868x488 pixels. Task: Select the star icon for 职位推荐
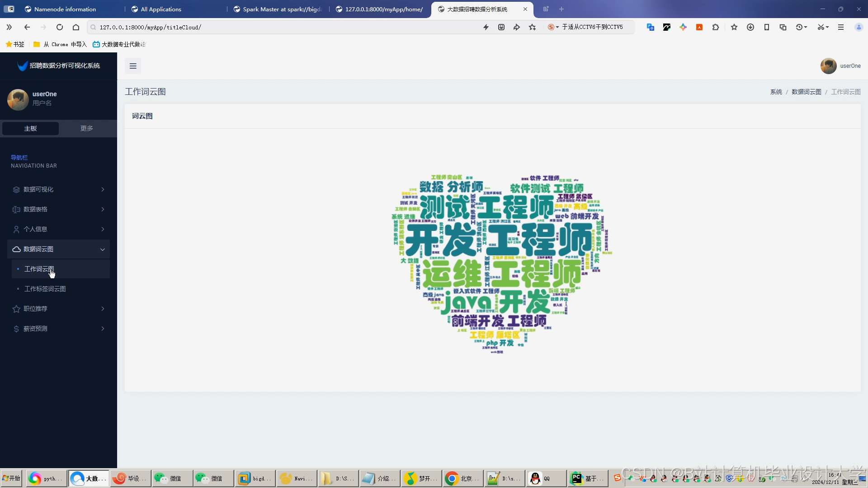(16, 309)
